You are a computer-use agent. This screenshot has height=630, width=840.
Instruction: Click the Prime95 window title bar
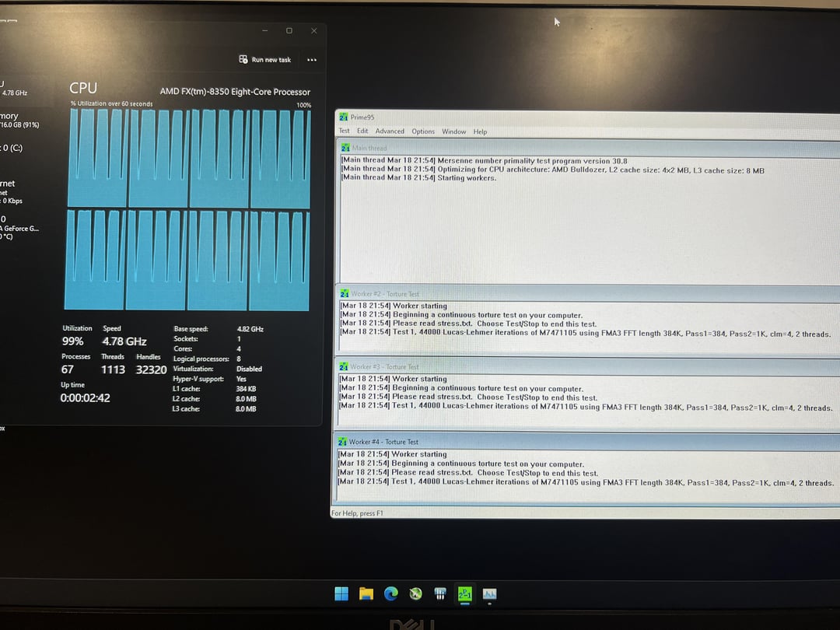coord(588,117)
